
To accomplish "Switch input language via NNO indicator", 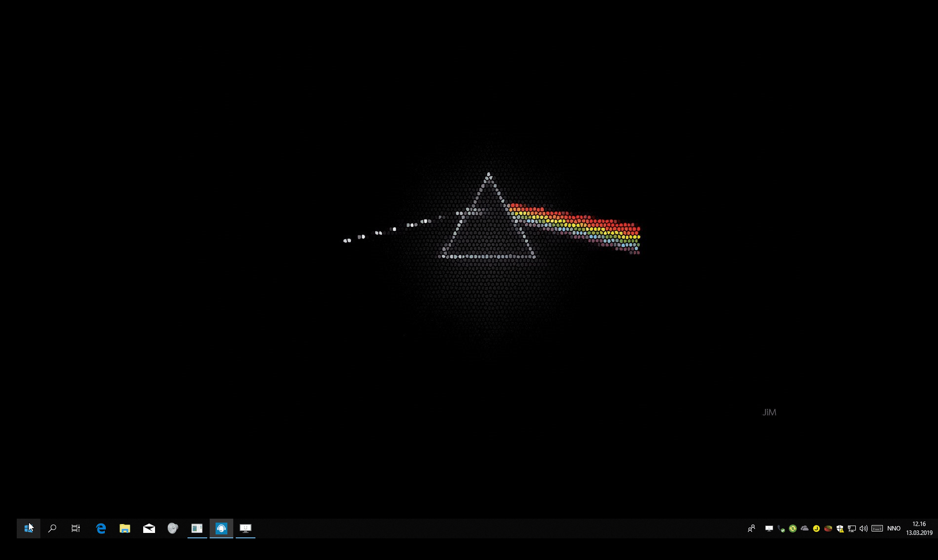I will click(x=894, y=529).
